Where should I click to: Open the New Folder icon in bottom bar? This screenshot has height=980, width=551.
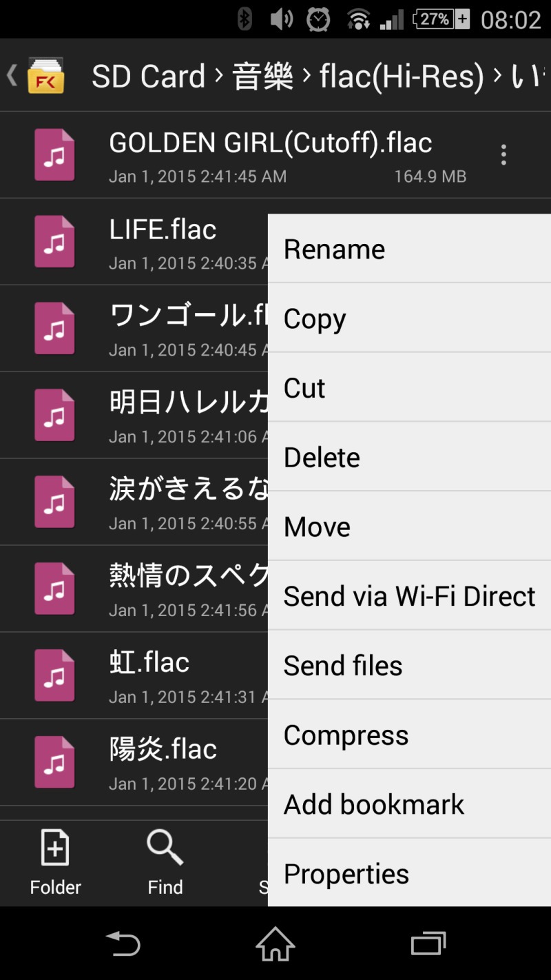pos(55,848)
